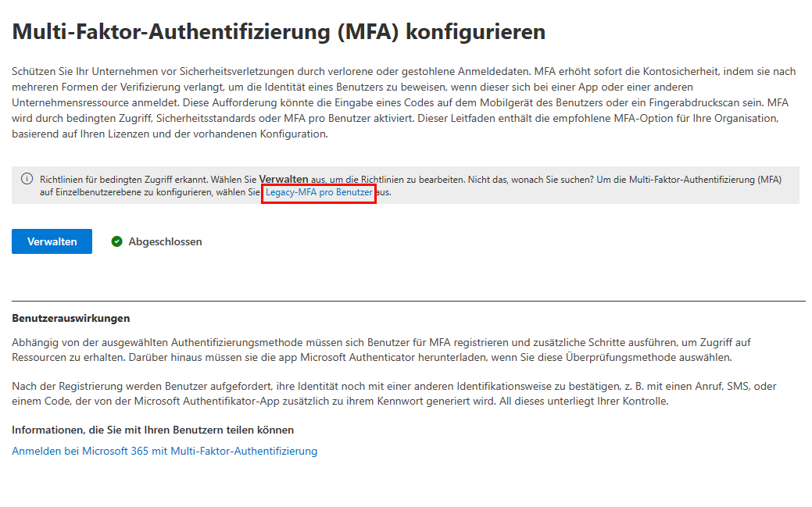Click the blue Verwalten button
Viewport: 812px width, 507px height.
click(52, 241)
